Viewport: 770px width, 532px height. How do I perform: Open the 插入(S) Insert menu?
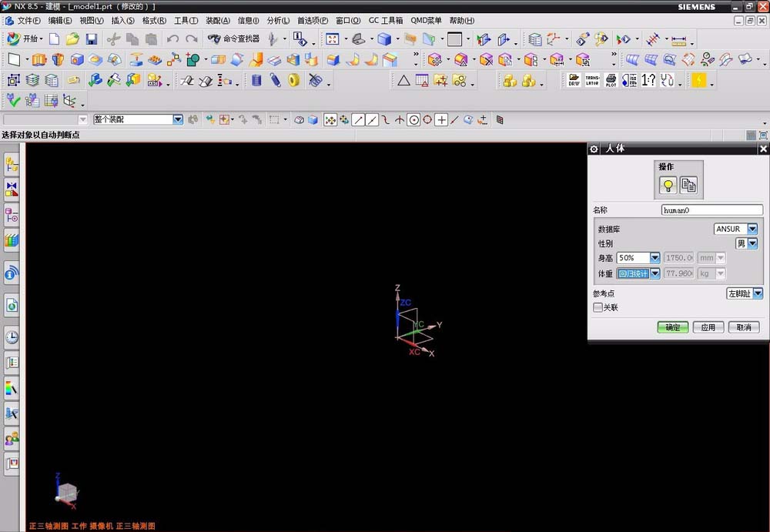tap(122, 20)
